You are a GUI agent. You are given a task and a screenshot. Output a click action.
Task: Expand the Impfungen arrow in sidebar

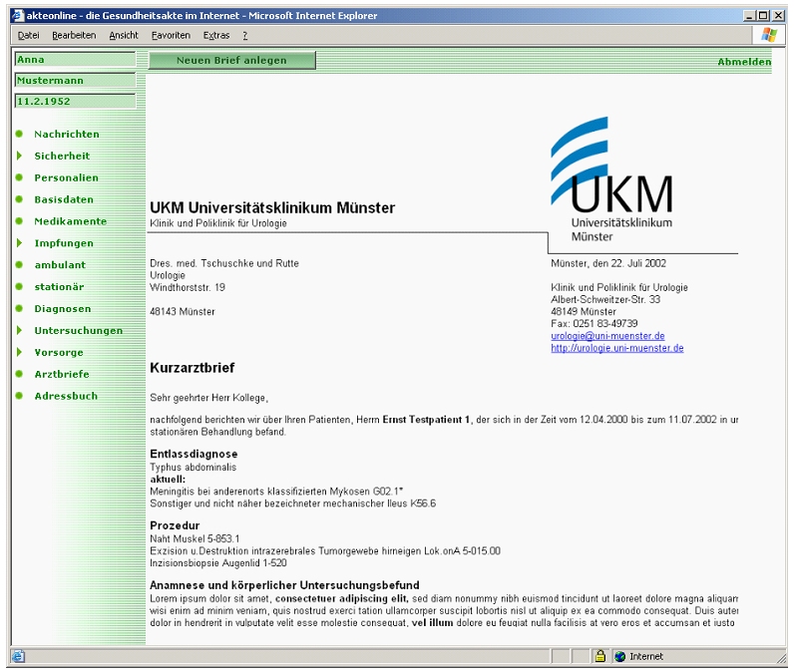19,243
